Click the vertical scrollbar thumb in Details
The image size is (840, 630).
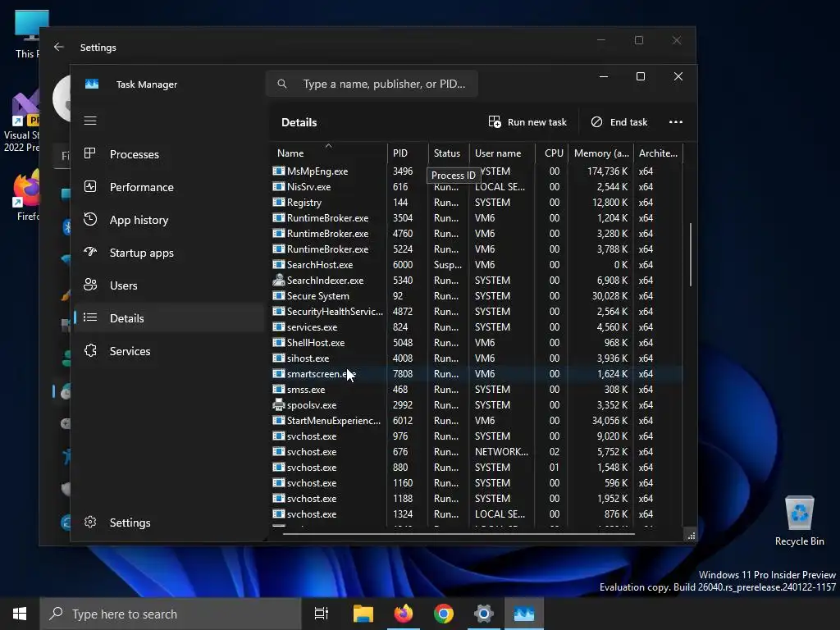690,254
